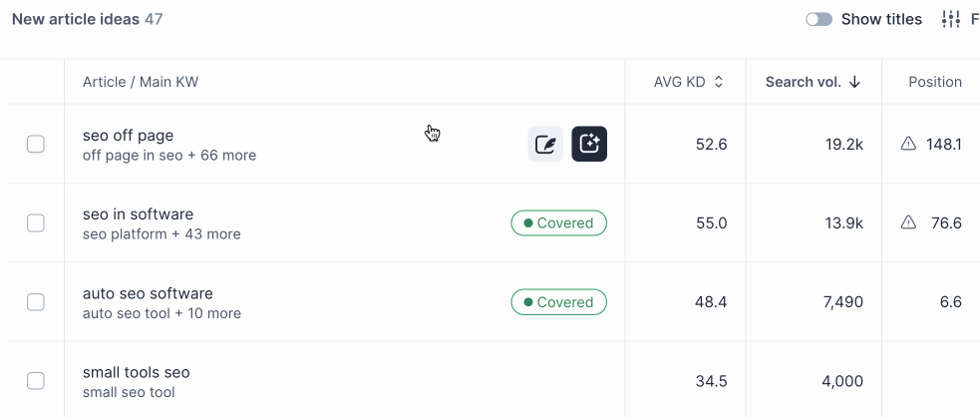Expand seo platform + 43 more keywords

[x=162, y=234]
